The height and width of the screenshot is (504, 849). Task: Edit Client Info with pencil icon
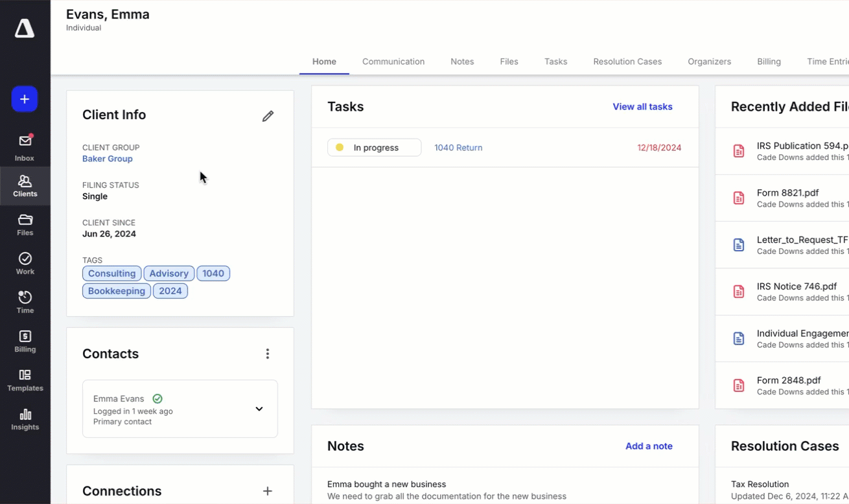pos(268,116)
